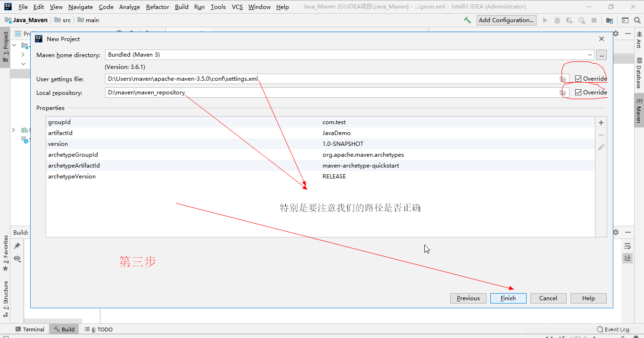Open the VCS menu
Image resolution: width=644 pixels, height=338 pixels.
(237, 7)
